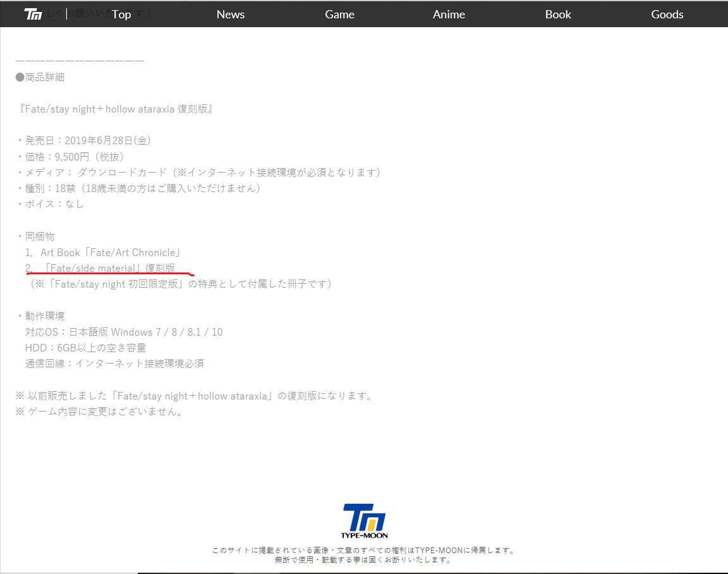Screen dimensions: 728x574
Task: Click the 発売日 release date line
Action: point(83,140)
